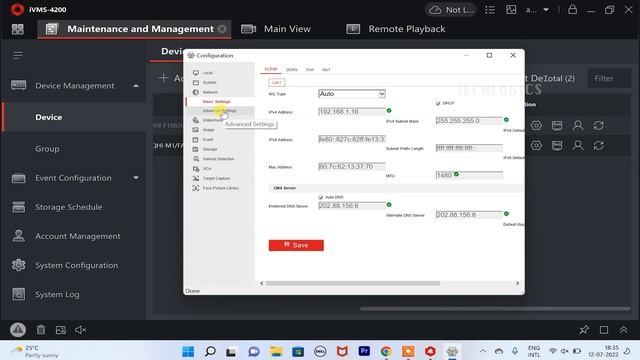
Task: Switch to Remote Playback tab
Action: coord(396,29)
